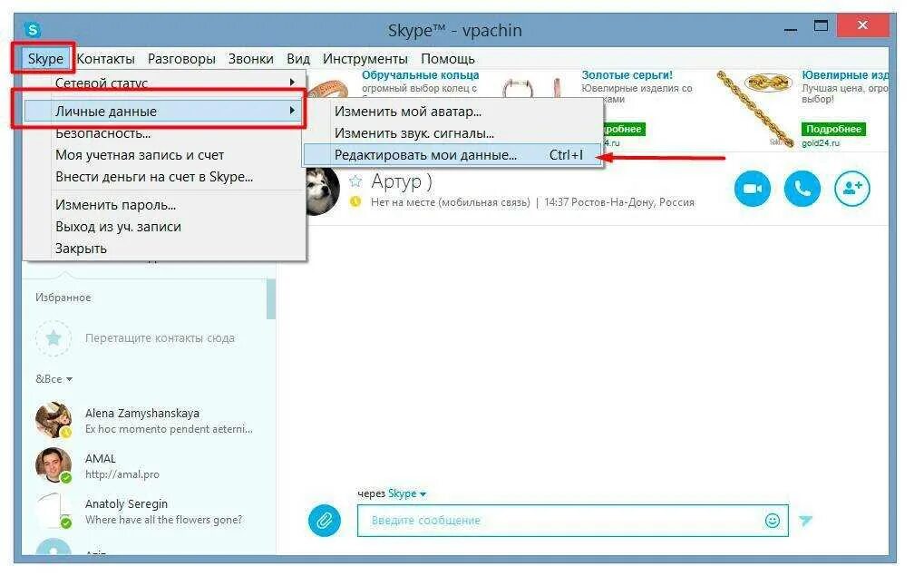Screen dimensions: 924x576
Task: Choose Изменить мой аватар...
Action: 452,112
